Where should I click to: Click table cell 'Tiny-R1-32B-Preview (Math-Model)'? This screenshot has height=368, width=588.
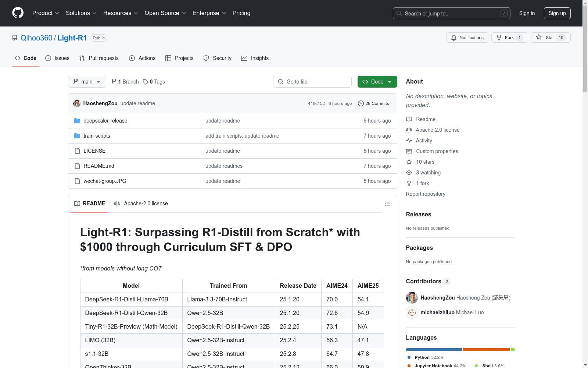point(131,327)
